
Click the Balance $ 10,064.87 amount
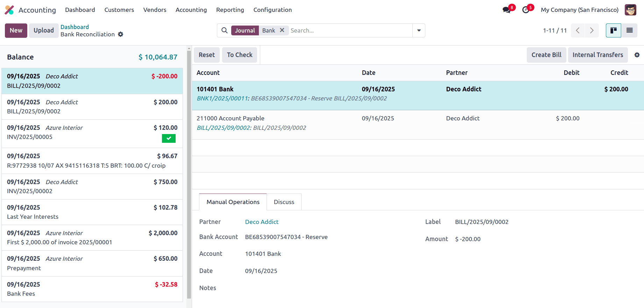pos(158,57)
